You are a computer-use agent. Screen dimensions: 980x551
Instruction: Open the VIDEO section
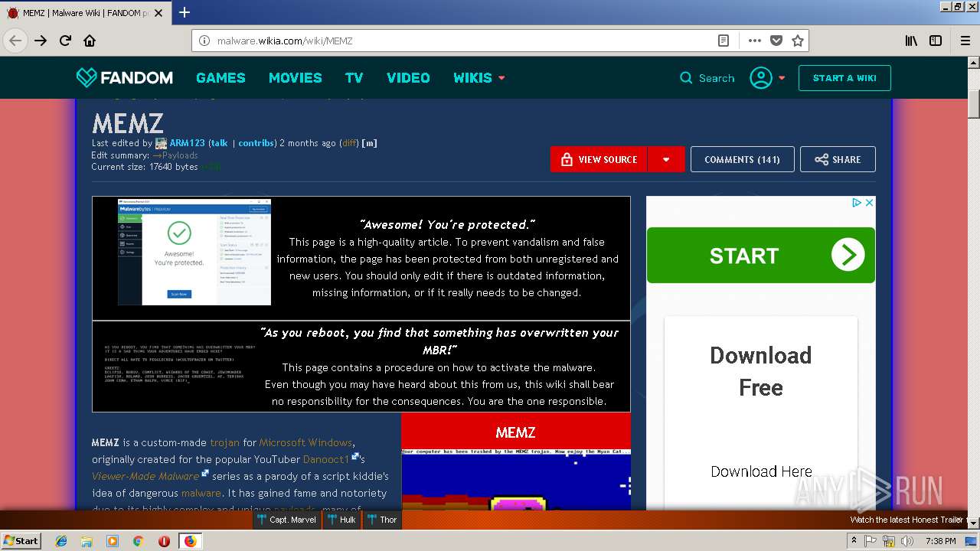[408, 77]
